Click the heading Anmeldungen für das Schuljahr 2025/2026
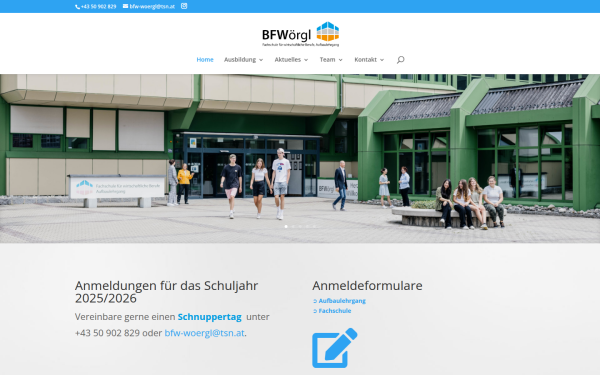 click(x=166, y=292)
